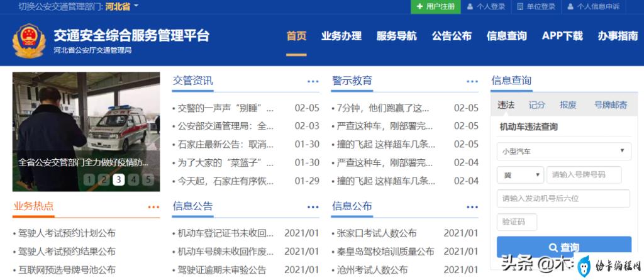Open notice 机动车号牌未收回作废
The width and height of the screenshot is (644, 280).
(226, 251)
